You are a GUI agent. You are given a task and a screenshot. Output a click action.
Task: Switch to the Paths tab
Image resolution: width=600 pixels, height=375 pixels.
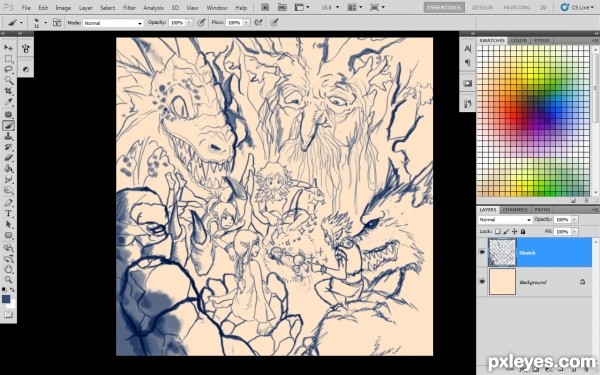(542, 210)
